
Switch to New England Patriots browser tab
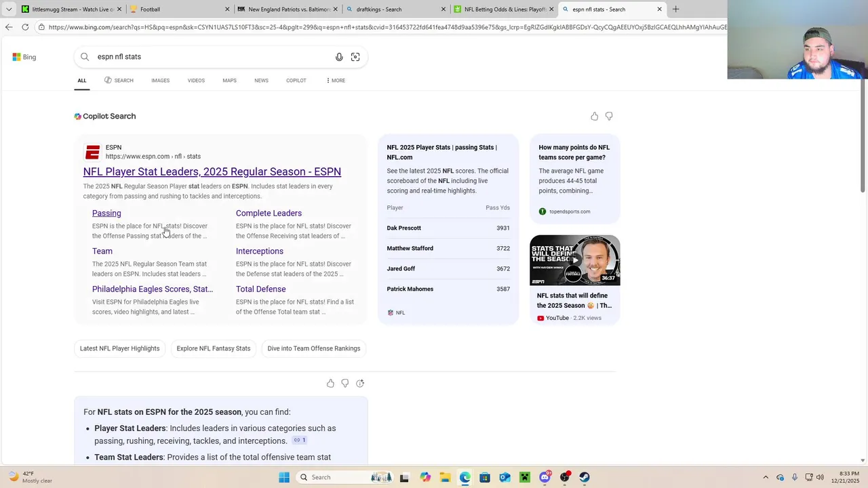(x=287, y=9)
